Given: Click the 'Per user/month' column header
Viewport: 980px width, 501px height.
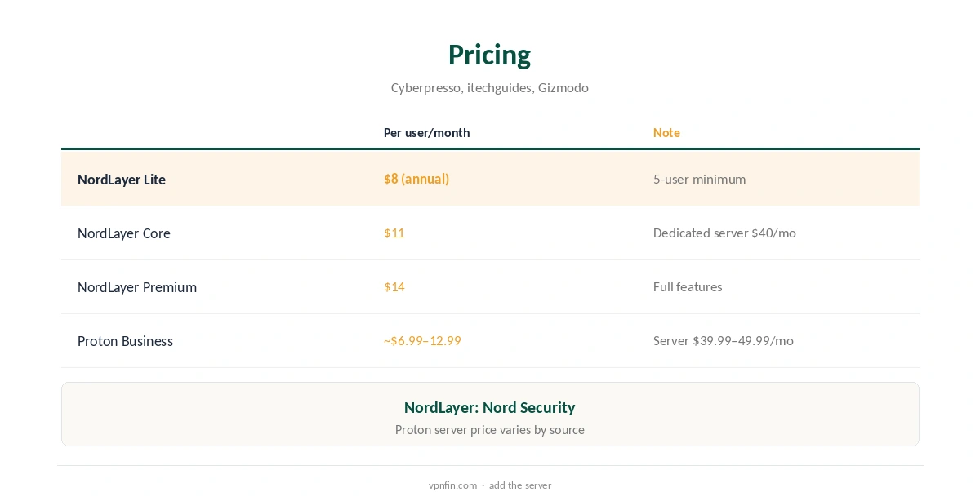Looking at the screenshot, I should (x=426, y=132).
